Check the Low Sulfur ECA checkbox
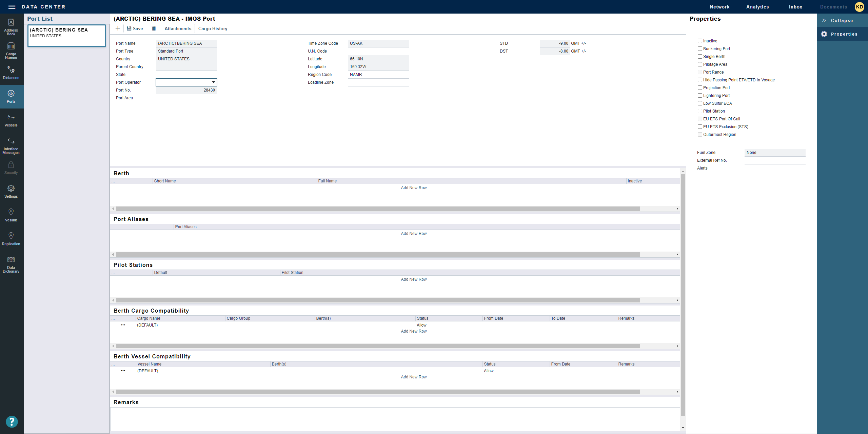868x434 pixels. [x=700, y=103]
